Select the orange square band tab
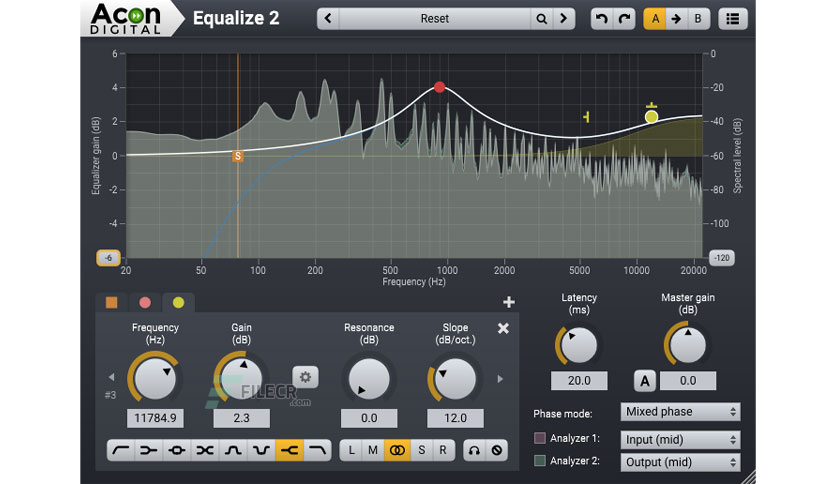Viewport: 836px width, 484px height. click(111, 303)
